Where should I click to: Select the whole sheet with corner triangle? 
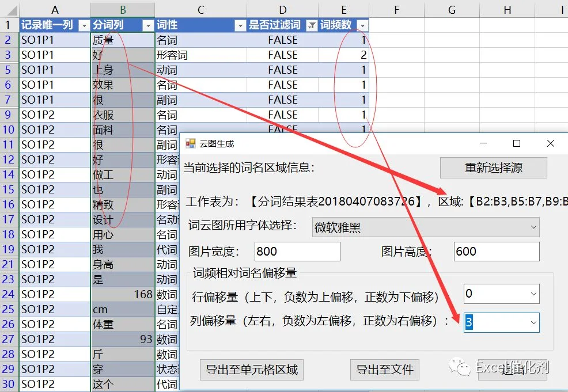pyautogui.click(x=9, y=9)
